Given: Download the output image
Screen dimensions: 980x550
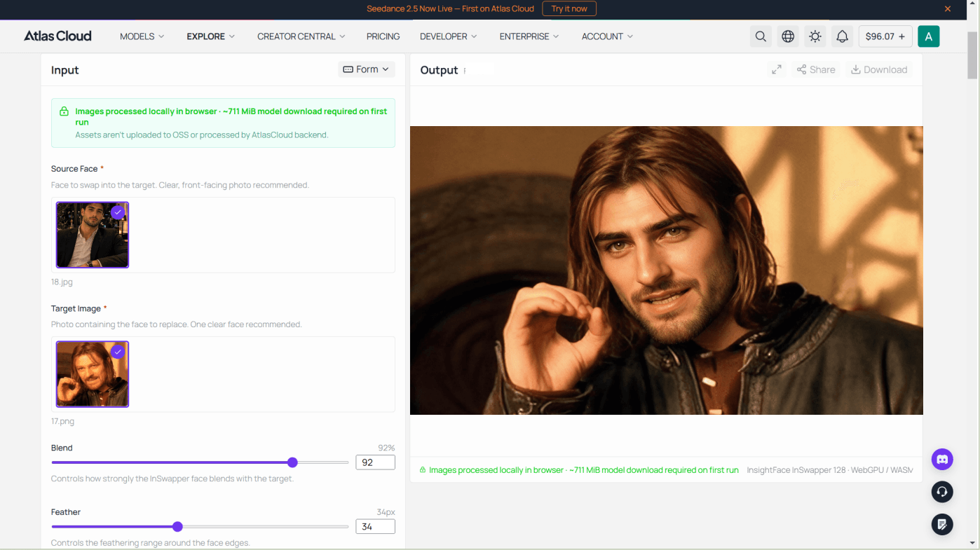Looking at the screenshot, I should pos(879,69).
